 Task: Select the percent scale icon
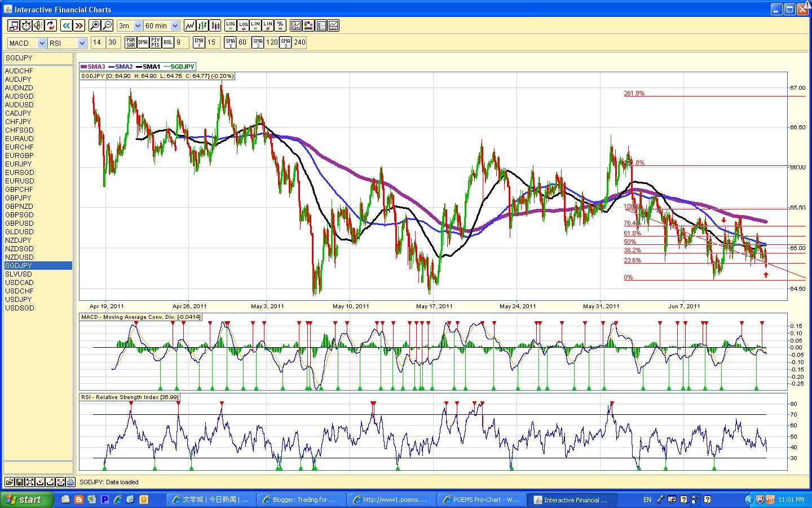pos(280,25)
